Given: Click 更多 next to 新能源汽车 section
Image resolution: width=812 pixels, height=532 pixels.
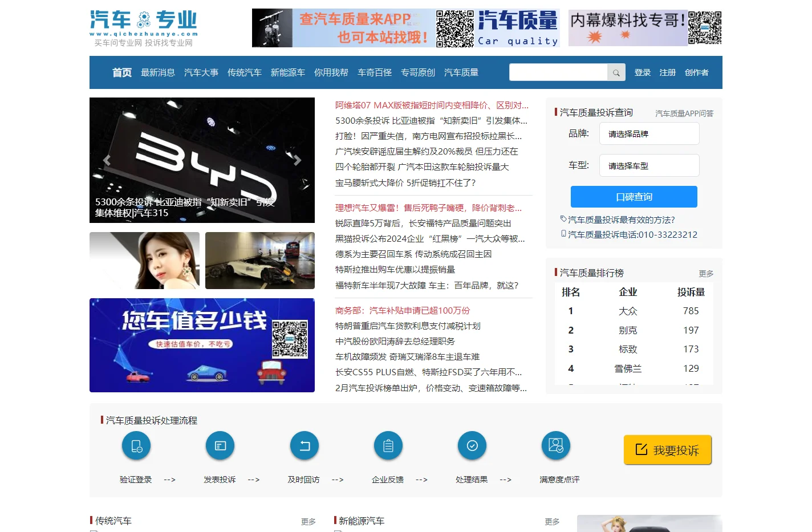Looking at the screenshot, I should tap(552, 522).
